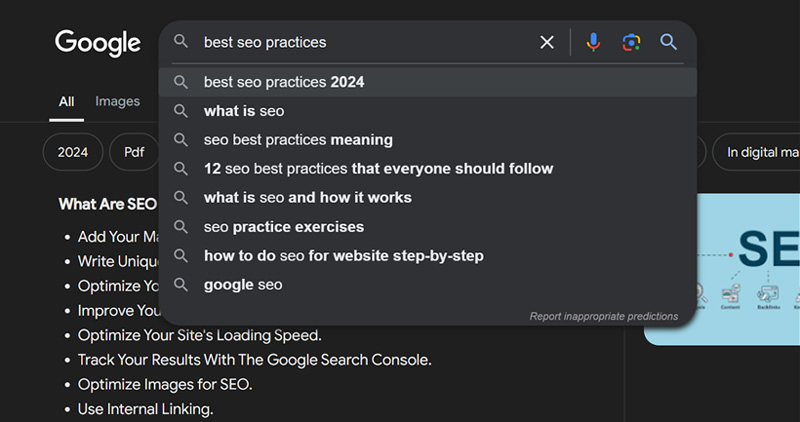Click the magnifier icon left of the search text

[181, 42]
